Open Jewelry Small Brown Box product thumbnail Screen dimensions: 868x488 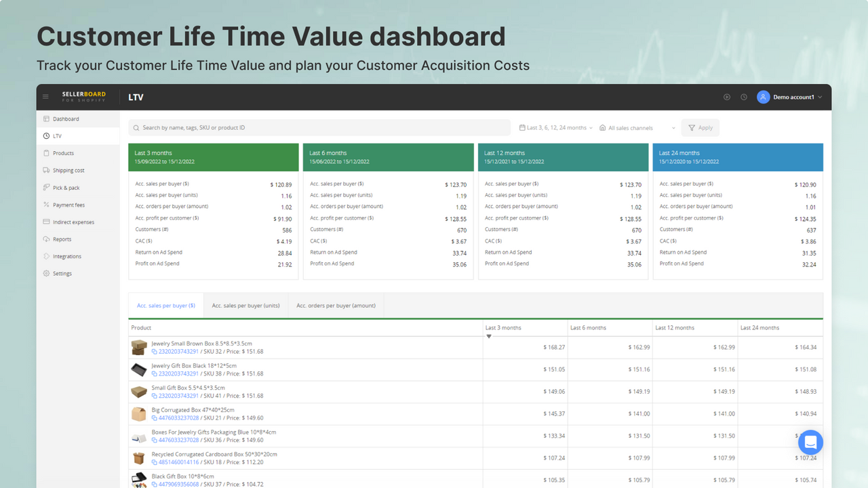(139, 348)
